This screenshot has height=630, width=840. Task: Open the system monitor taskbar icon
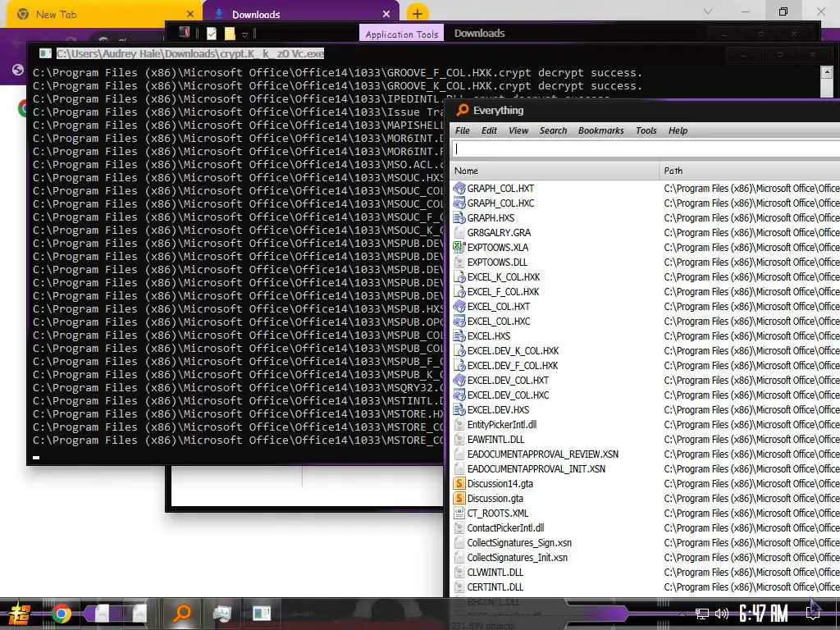(221, 613)
